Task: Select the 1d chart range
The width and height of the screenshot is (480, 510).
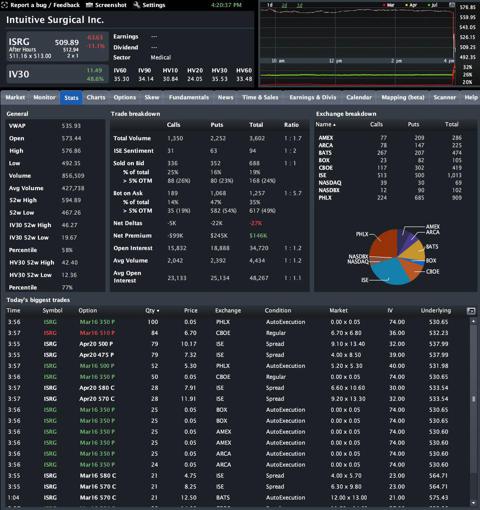Action: point(270,5)
